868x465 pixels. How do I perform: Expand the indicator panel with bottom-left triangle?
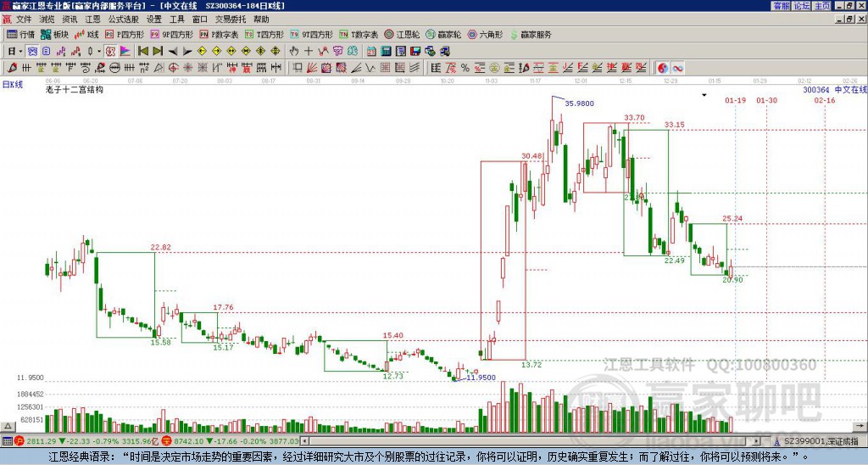pyautogui.click(x=8, y=427)
